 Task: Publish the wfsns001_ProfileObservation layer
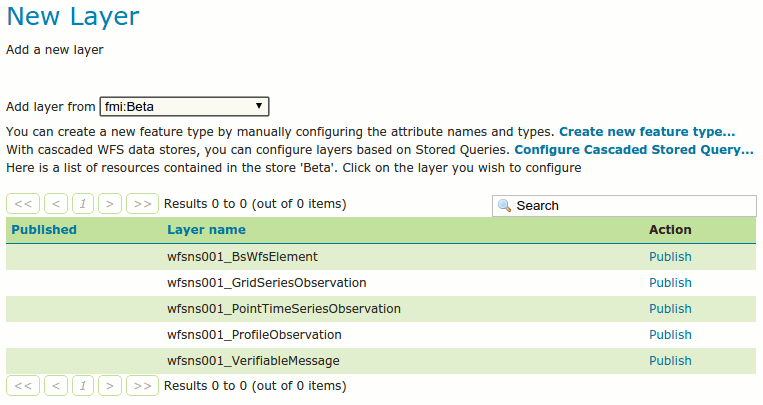click(670, 334)
